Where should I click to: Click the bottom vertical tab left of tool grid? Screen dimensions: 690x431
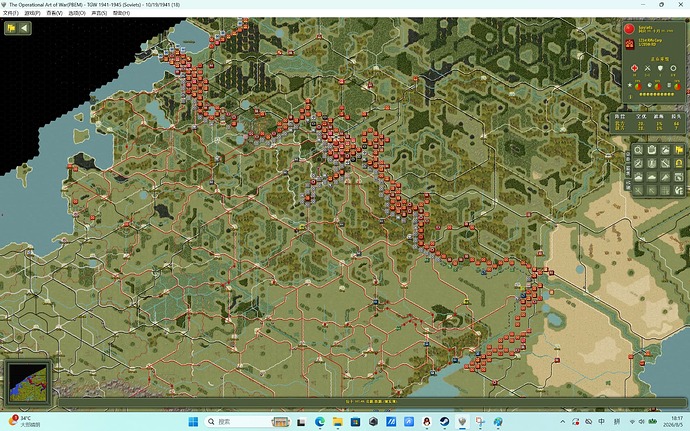(x=628, y=184)
